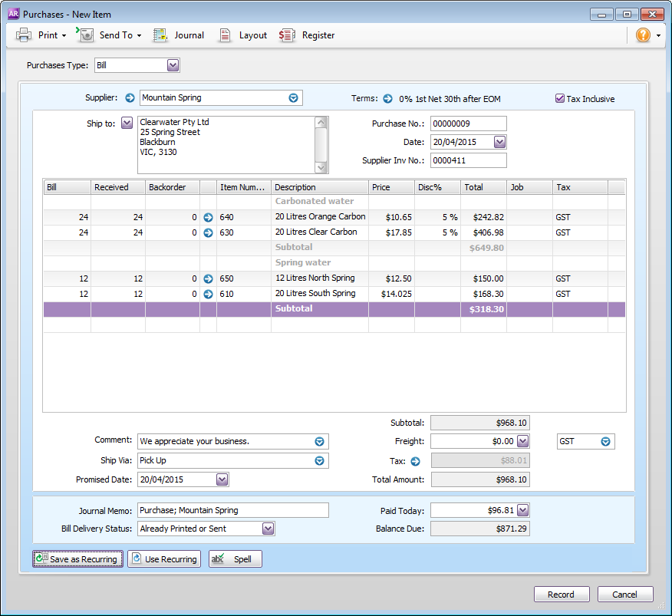The width and height of the screenshot is (672, 616).
Task: Open the Send To dropdown menu
Action: click(x=139, y=35)
